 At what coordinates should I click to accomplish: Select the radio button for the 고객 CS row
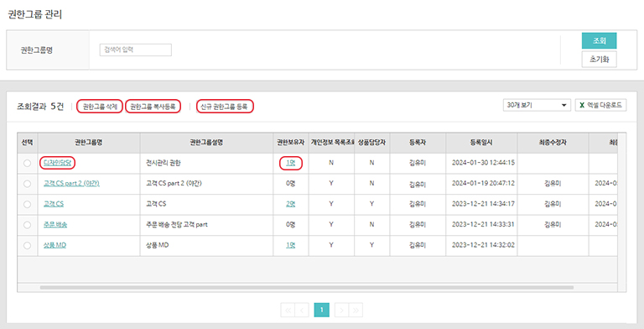[x=27, y=205]
